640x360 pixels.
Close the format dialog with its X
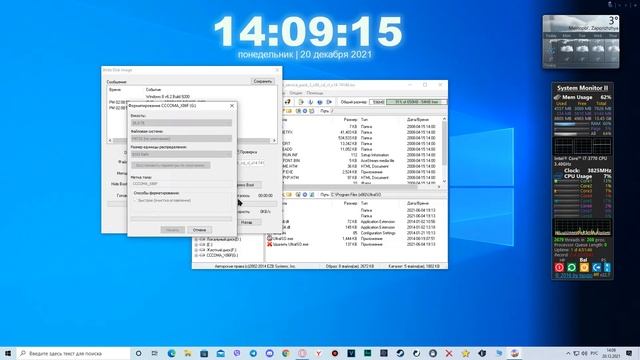232,106
